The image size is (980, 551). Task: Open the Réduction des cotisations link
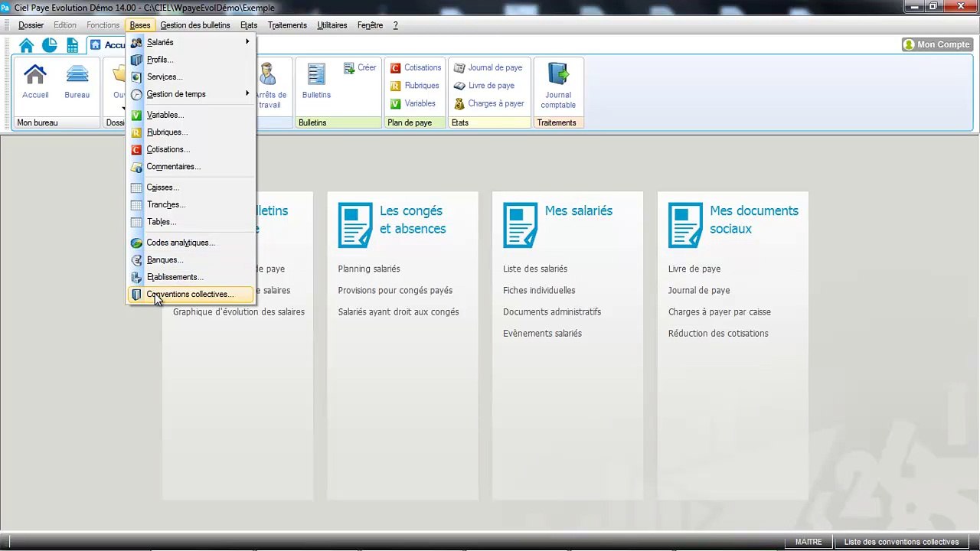click(718, 333)
